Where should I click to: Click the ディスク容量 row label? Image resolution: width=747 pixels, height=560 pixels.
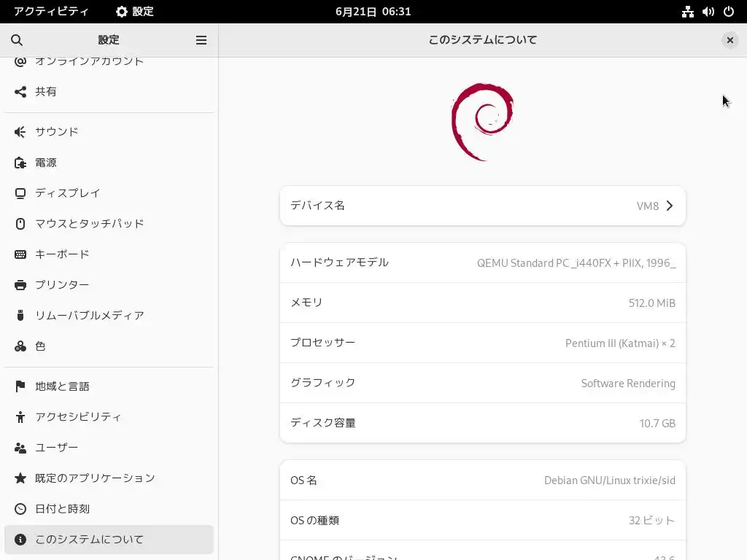(323, 423)
